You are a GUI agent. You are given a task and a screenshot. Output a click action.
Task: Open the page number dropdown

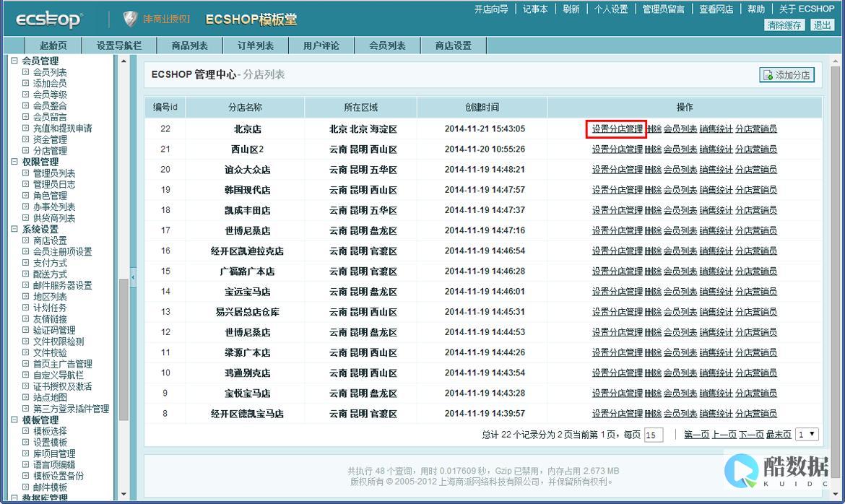(807, 435)
